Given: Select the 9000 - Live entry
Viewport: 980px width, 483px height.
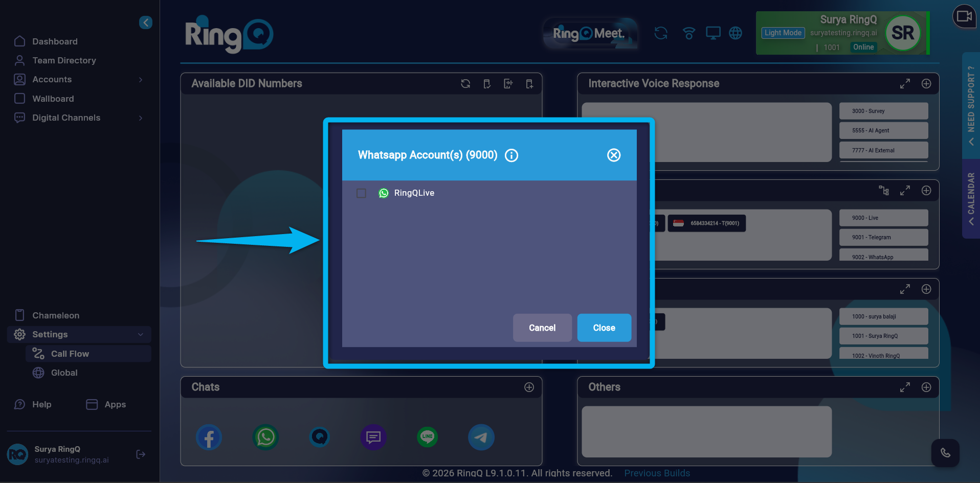Looking at the screenshot, I should (883, 218).
